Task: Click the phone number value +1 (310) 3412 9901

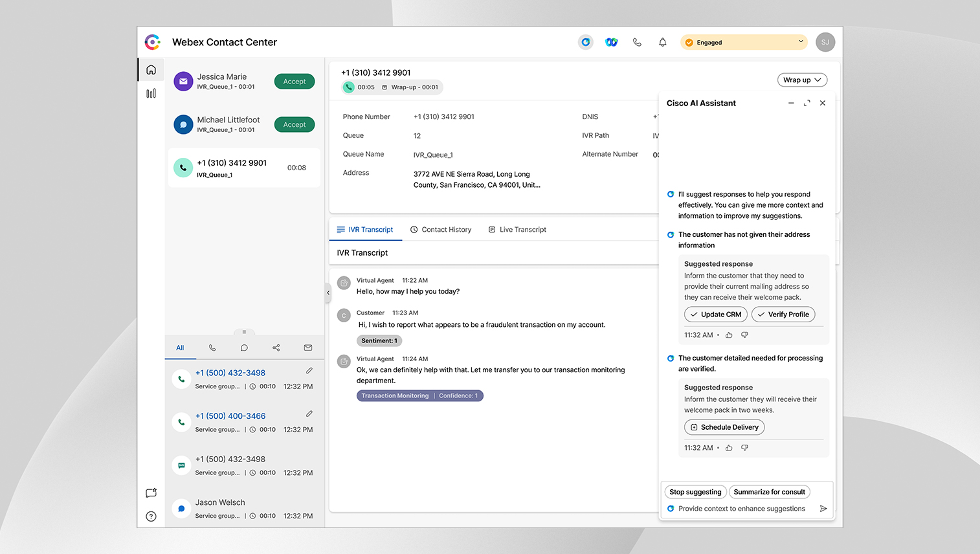Action: (x=444, y=116)
